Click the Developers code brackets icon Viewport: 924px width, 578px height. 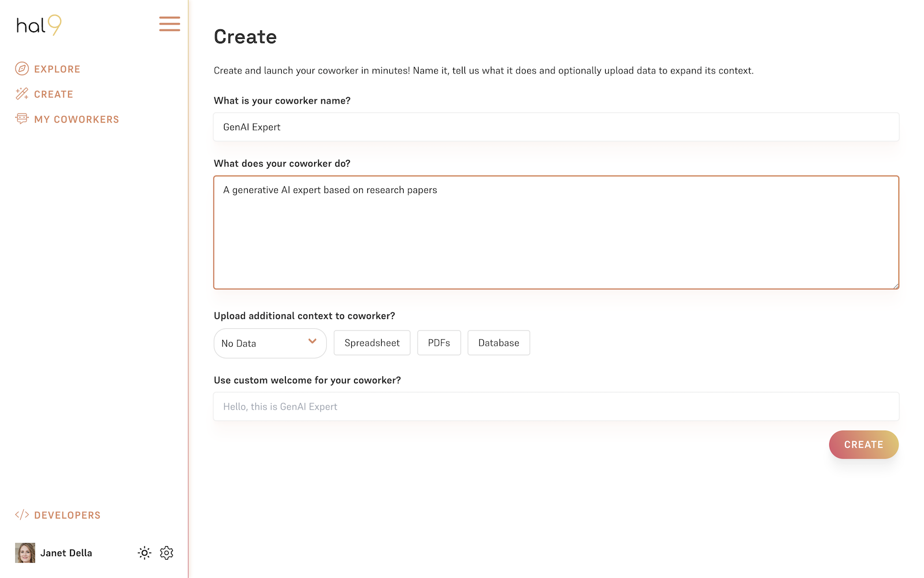22,515
